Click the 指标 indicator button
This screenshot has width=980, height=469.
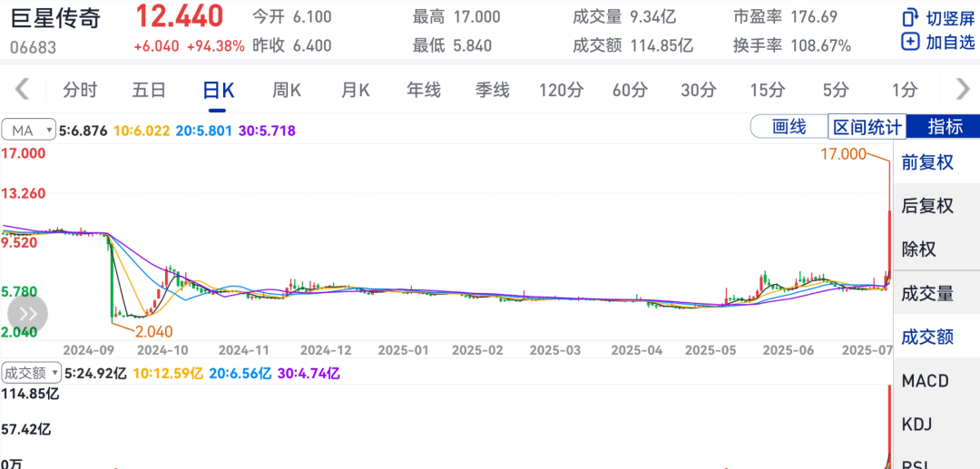point(943,127)
